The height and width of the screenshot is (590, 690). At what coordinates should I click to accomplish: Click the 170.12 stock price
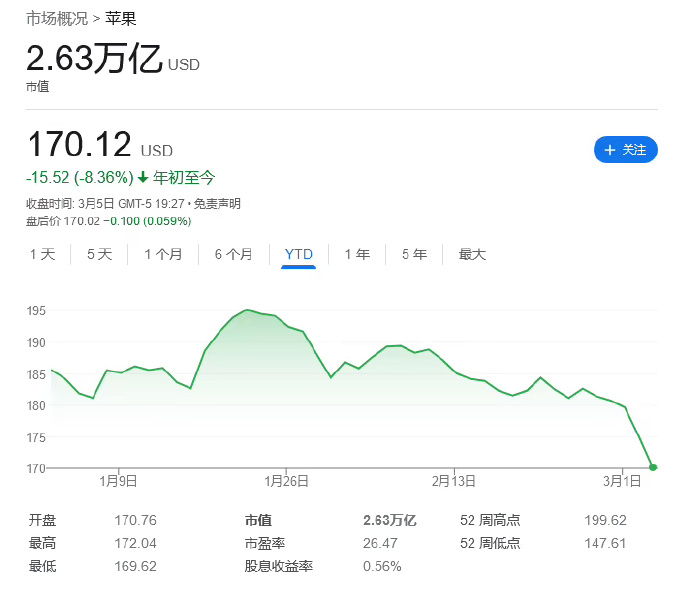pos(79,144)
